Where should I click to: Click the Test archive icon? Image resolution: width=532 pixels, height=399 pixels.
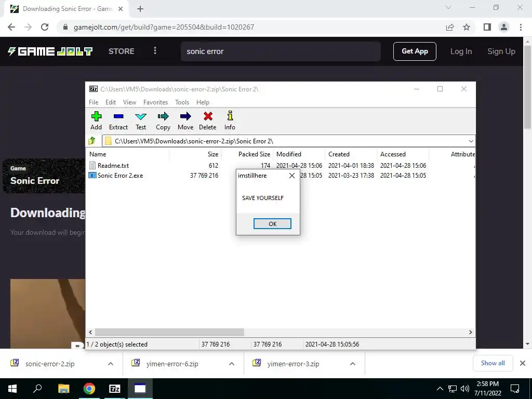click(140, 121)
